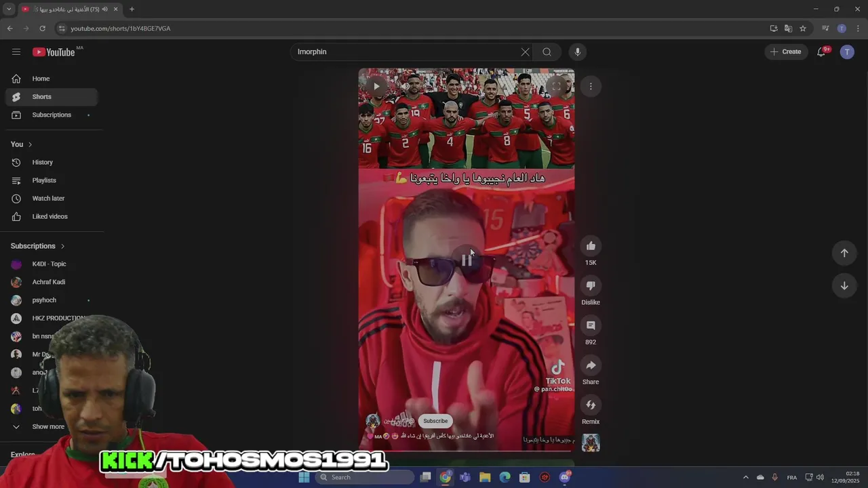This screenshot has width=868, height=488.
Task: Play the Short with top-left play button
Action: (376, 86)
